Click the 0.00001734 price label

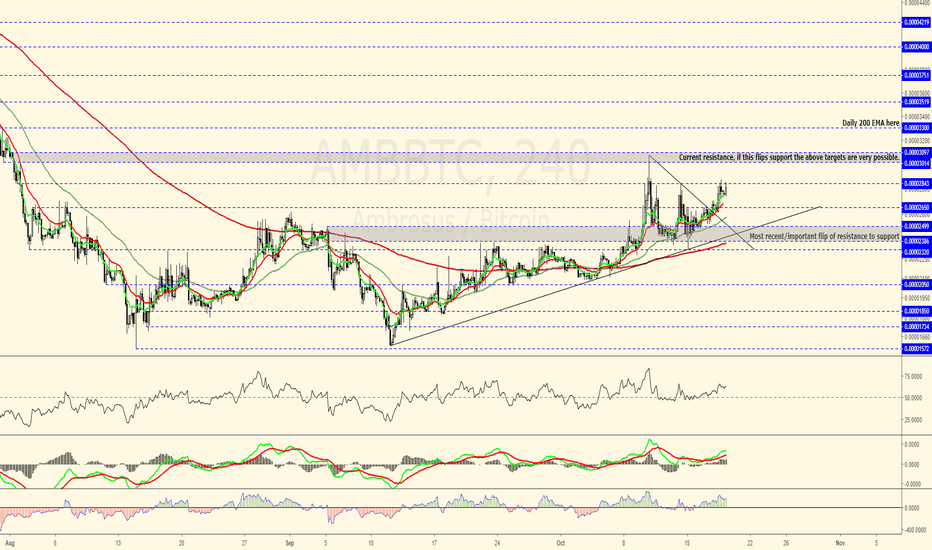[916, 326]
